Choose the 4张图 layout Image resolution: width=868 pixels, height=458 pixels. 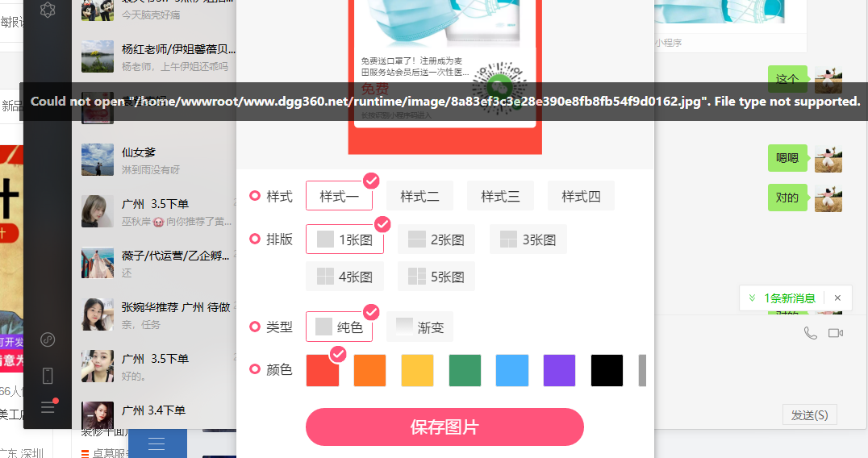coord(344,277)
